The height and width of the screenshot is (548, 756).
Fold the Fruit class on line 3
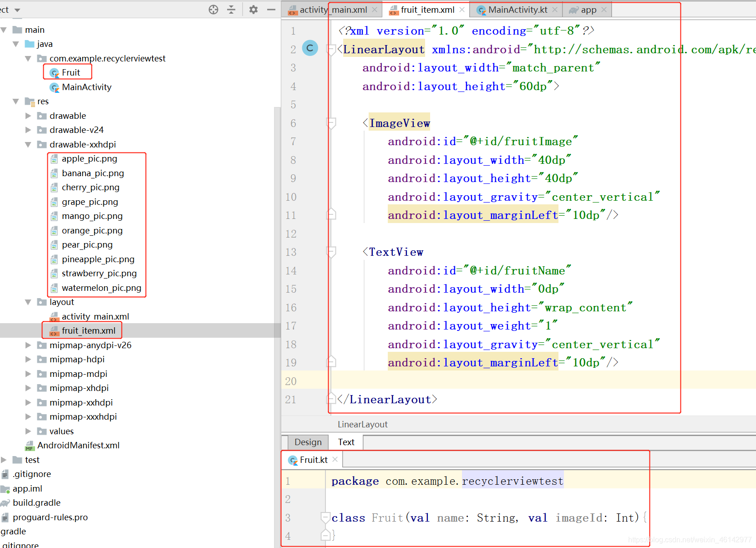coord(325,518)
